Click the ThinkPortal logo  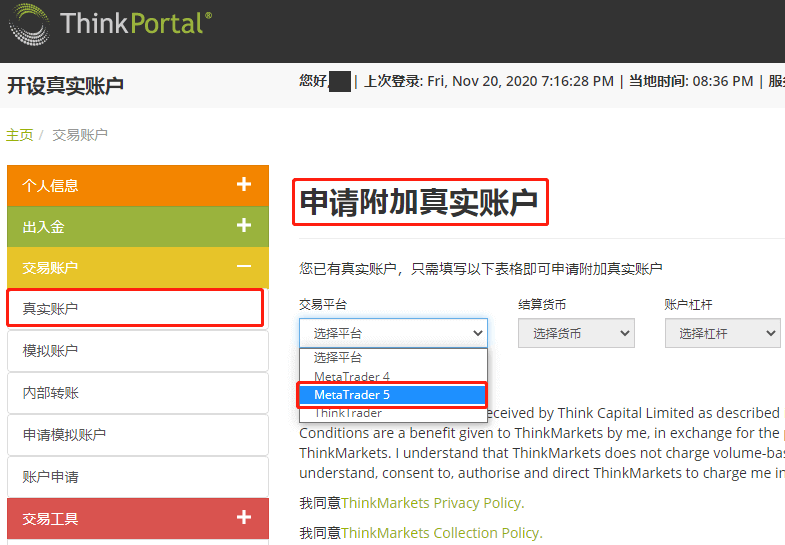click(111, 24)
